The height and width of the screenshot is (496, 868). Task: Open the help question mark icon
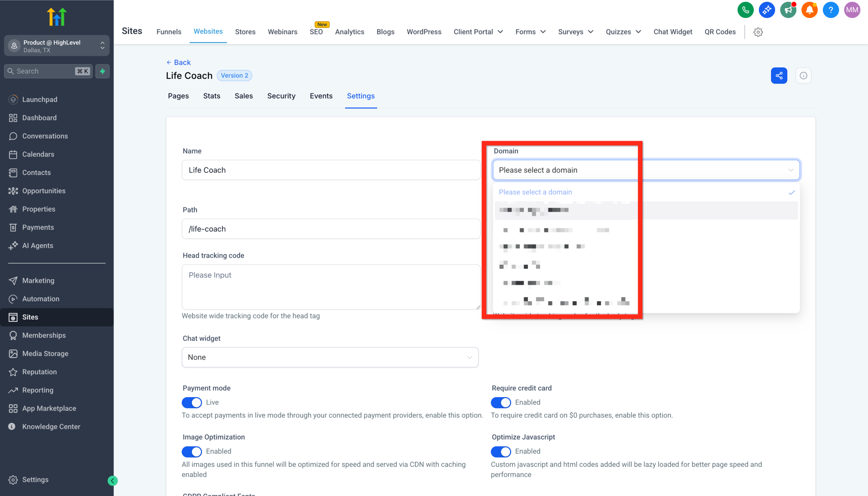[x=830, y=10]
